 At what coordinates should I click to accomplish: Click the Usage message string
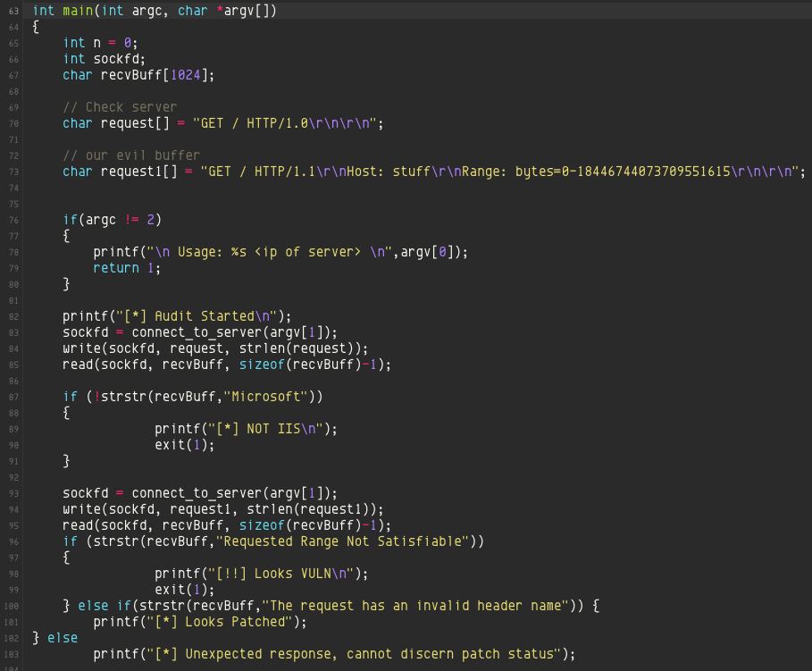263,252
